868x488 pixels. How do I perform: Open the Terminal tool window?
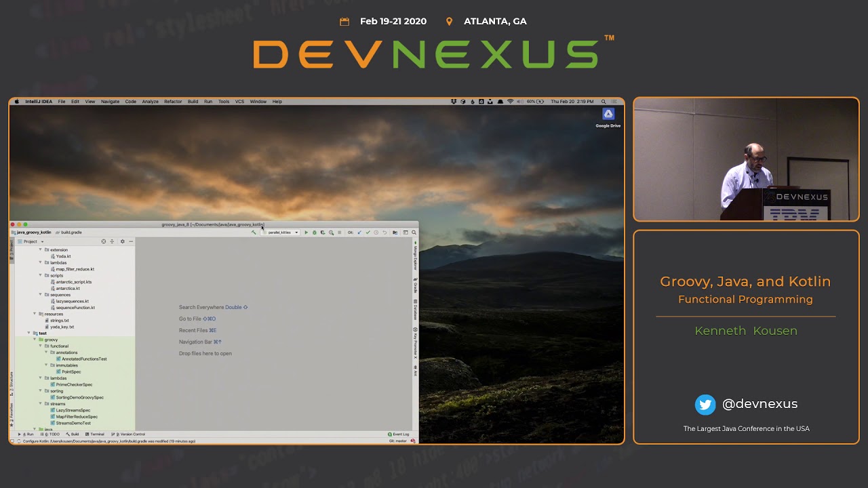point(95,434)
